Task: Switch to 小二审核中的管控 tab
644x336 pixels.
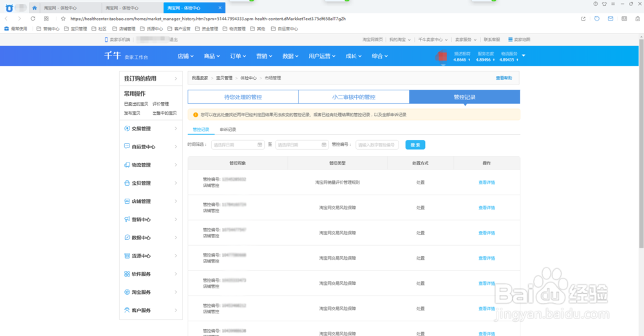Action: [x=354, y=97]
